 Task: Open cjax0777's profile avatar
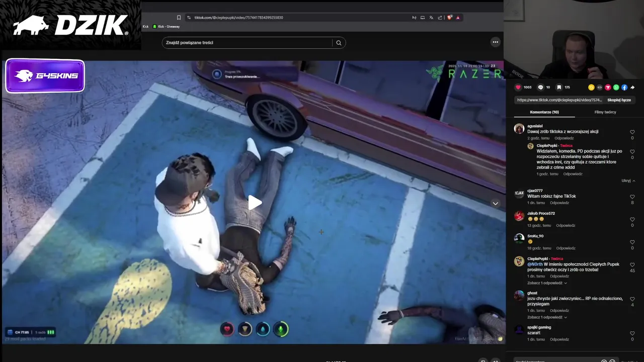coord(519,194)
